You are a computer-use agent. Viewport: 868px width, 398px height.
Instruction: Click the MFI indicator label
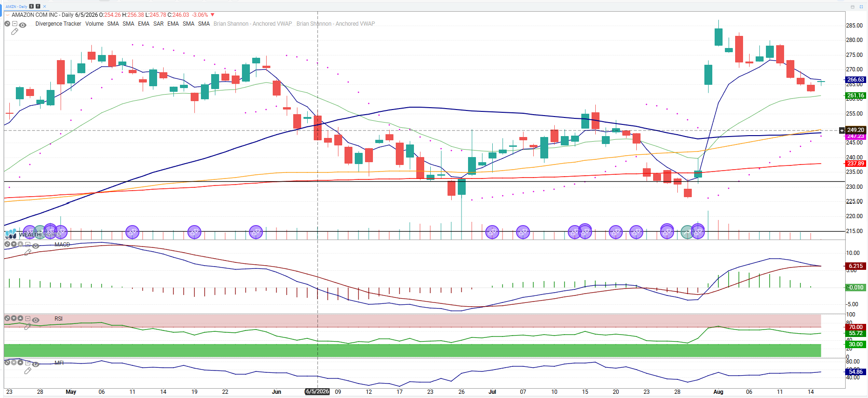click(59, 363)
